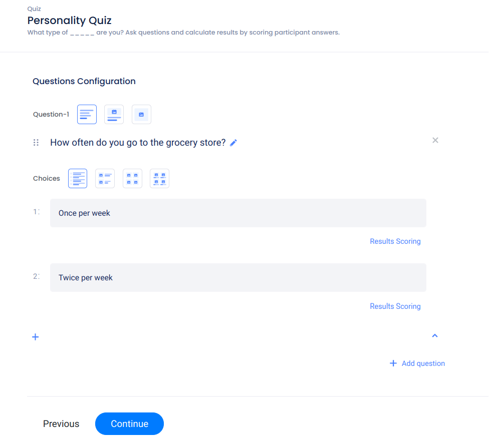Click the question title text

pos(138,143)
